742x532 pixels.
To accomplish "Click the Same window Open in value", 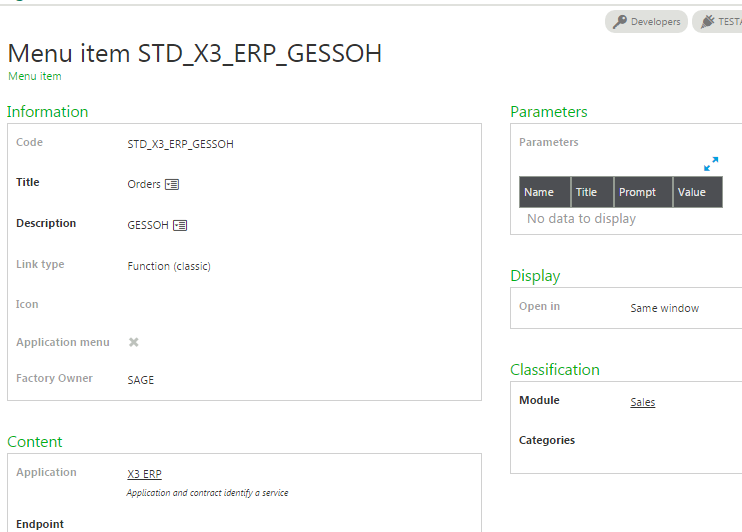I will click(x=665, y=308).
